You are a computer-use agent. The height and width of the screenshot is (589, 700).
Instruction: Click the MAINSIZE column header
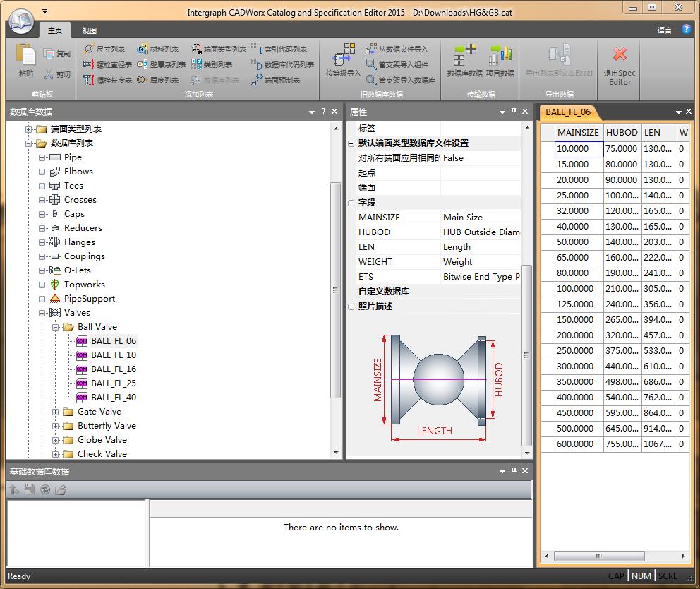pos(579,132)
